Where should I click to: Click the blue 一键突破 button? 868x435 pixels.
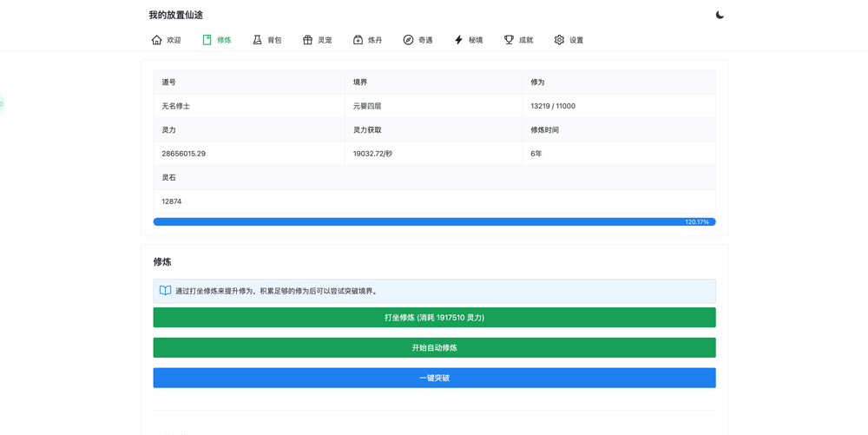[435, 378]
